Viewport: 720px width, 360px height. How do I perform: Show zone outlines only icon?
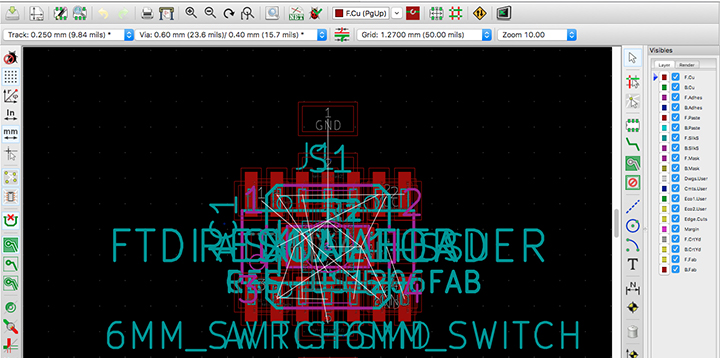click(x=11, y=283)
